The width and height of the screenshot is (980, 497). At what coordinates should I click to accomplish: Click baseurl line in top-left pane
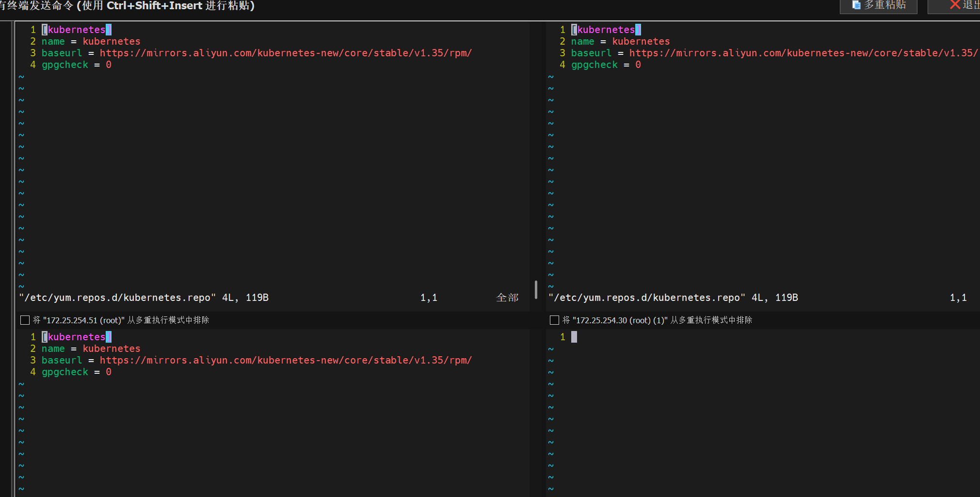pos(257,53)
